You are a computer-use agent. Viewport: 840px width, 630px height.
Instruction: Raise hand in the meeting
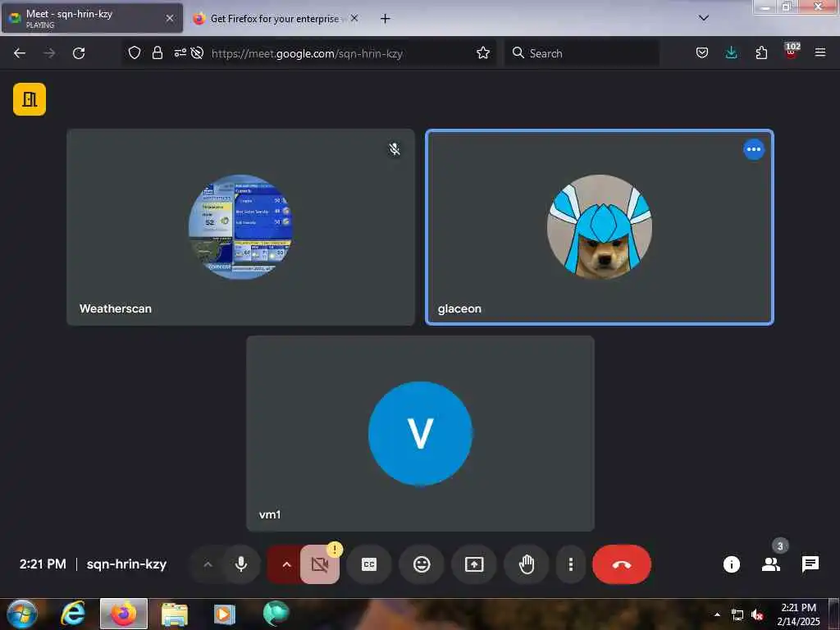(527, 564)
